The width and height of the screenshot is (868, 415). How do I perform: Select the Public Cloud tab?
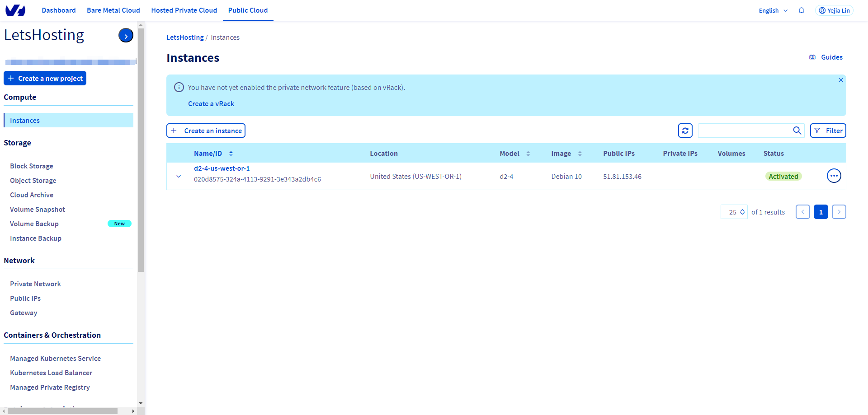coord(248,10)
